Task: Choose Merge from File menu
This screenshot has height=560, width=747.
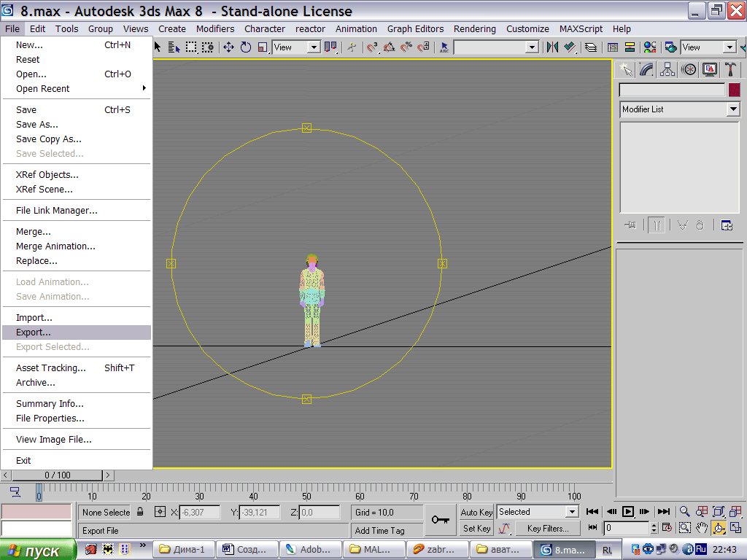Action: pos(76,231)
